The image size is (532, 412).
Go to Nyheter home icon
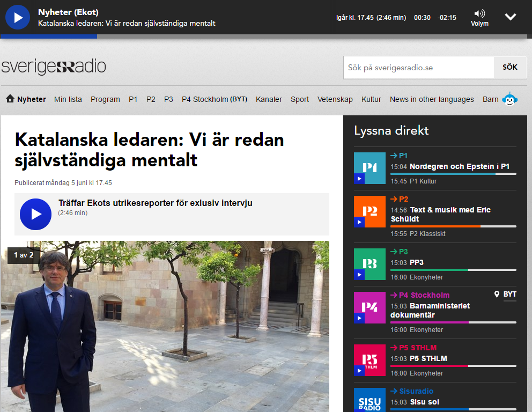(10, 99)
